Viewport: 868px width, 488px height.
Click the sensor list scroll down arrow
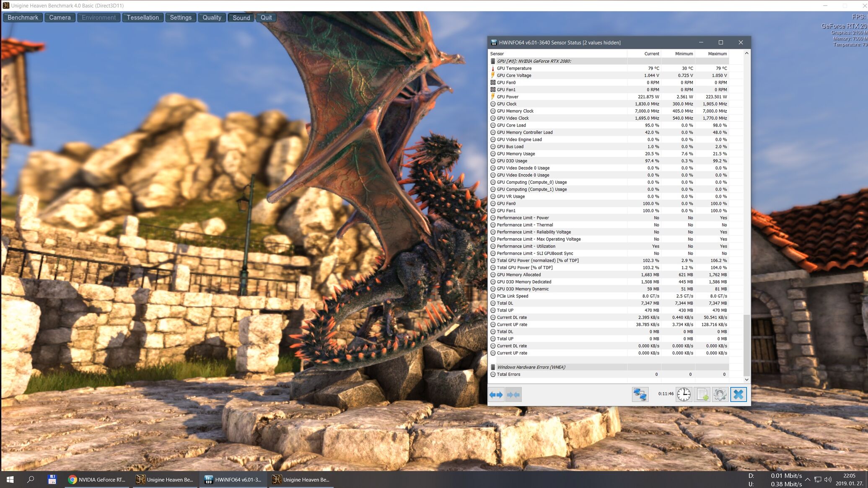tap(746, 380)
